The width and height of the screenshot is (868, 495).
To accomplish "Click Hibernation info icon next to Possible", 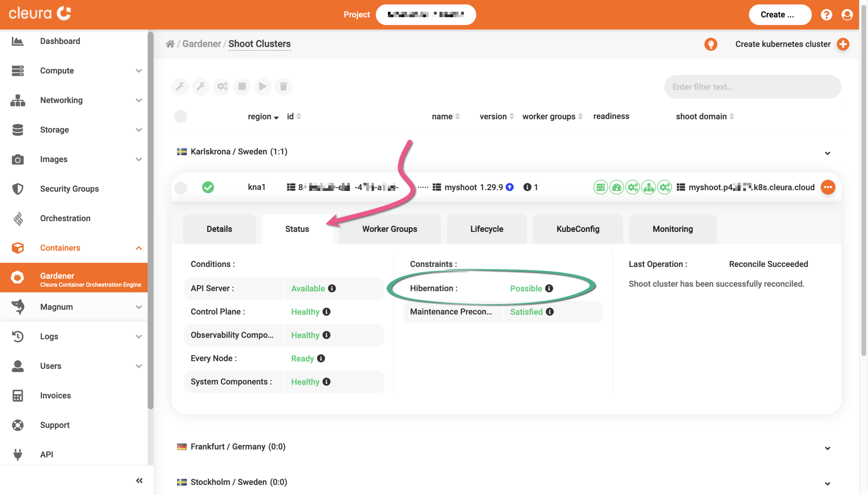I will click(x=549, y=288).
